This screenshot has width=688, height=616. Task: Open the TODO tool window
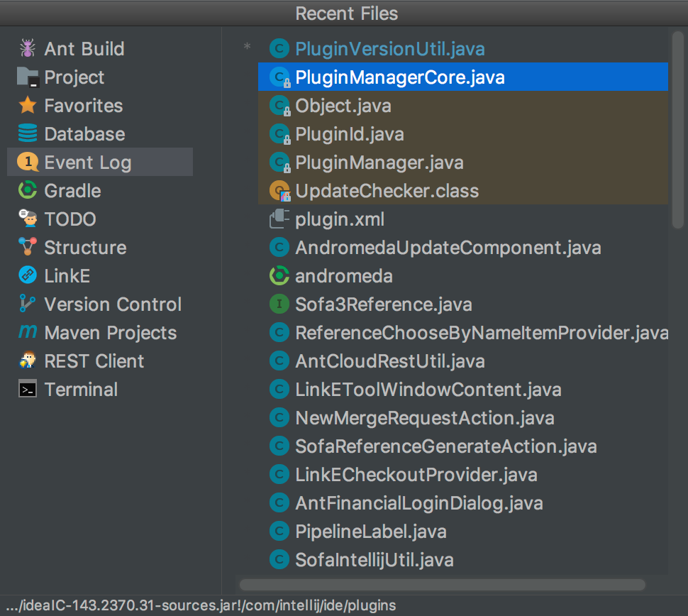click(100, 219)
